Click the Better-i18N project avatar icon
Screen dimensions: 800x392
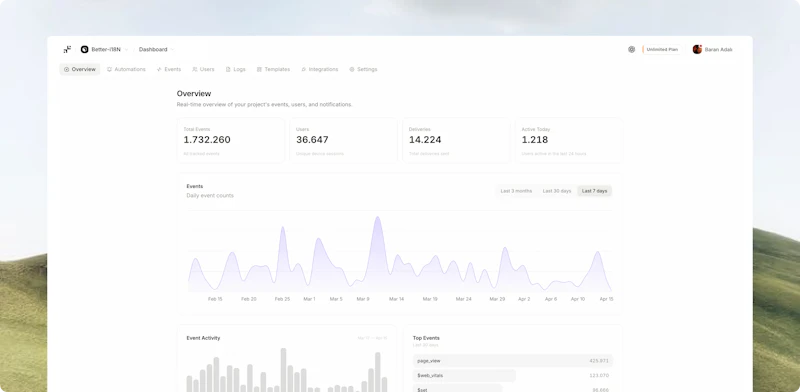[x=85, y=50]
